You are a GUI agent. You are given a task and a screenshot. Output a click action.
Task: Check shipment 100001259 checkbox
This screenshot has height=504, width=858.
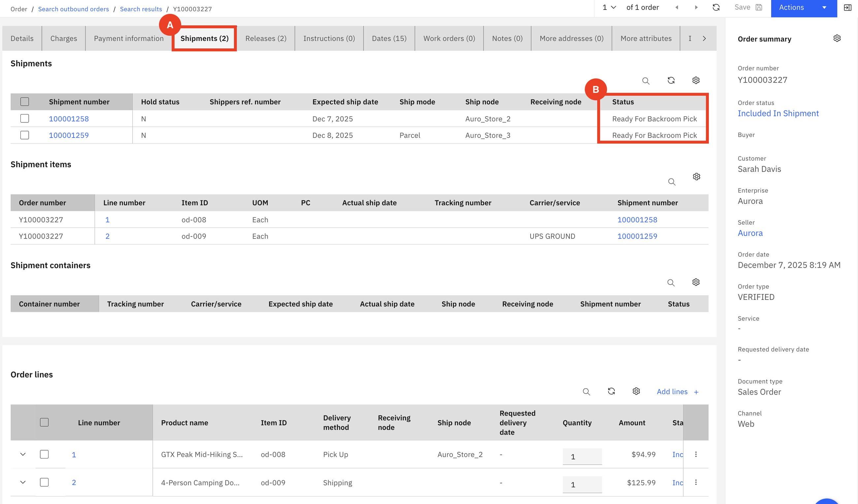(x=24, y=135)
